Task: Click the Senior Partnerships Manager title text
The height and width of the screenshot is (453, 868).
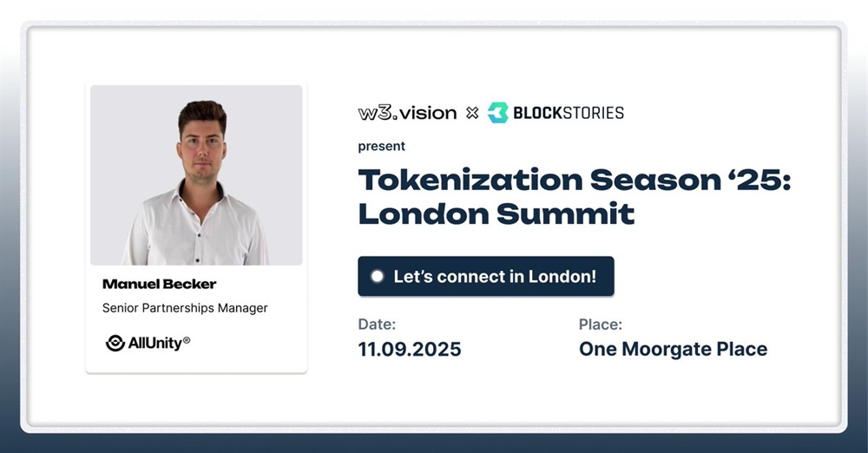Action: tap(185, 308)
